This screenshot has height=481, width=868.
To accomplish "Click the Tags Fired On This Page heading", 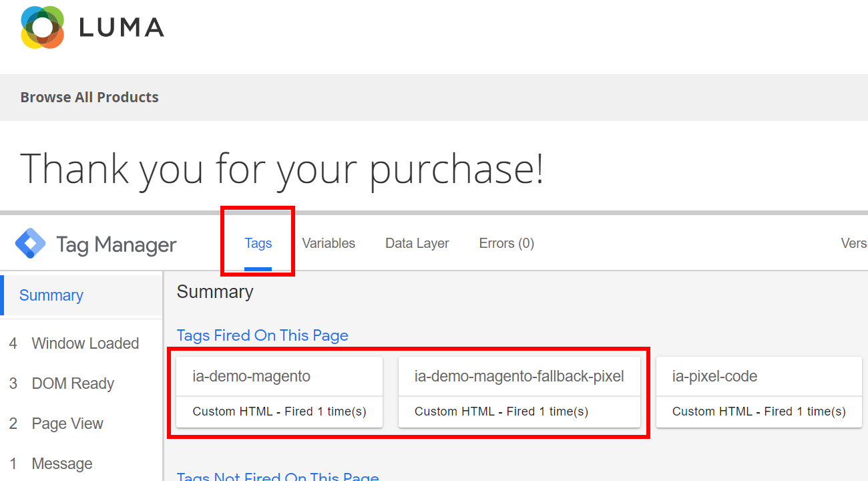I will pyautogui.click(x=262, y=335).
